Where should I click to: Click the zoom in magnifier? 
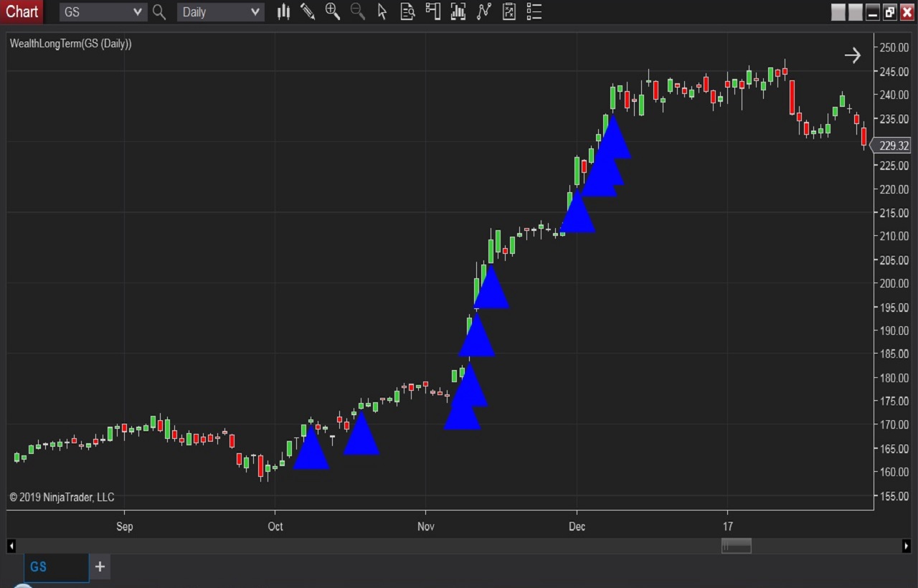[333, 11]
